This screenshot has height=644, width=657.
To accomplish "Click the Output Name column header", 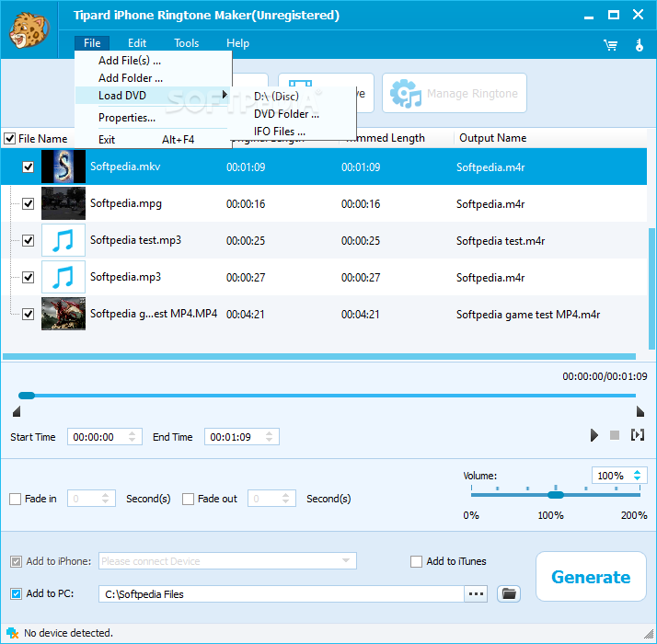I will tap(493, 138).
